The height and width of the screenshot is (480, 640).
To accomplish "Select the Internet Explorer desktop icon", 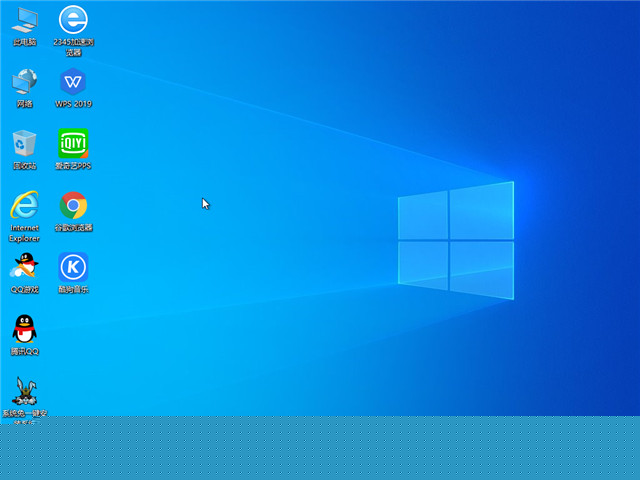I will point(24,205).
